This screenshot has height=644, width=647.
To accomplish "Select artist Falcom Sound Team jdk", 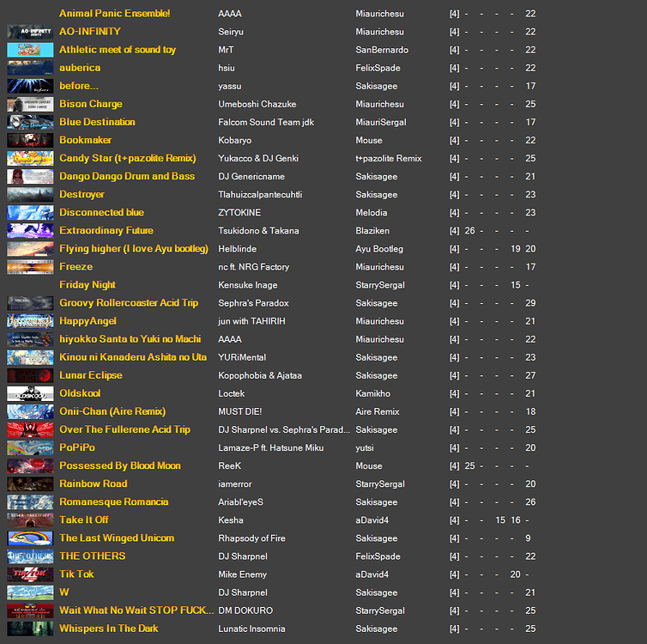I will tap(266, 123).
